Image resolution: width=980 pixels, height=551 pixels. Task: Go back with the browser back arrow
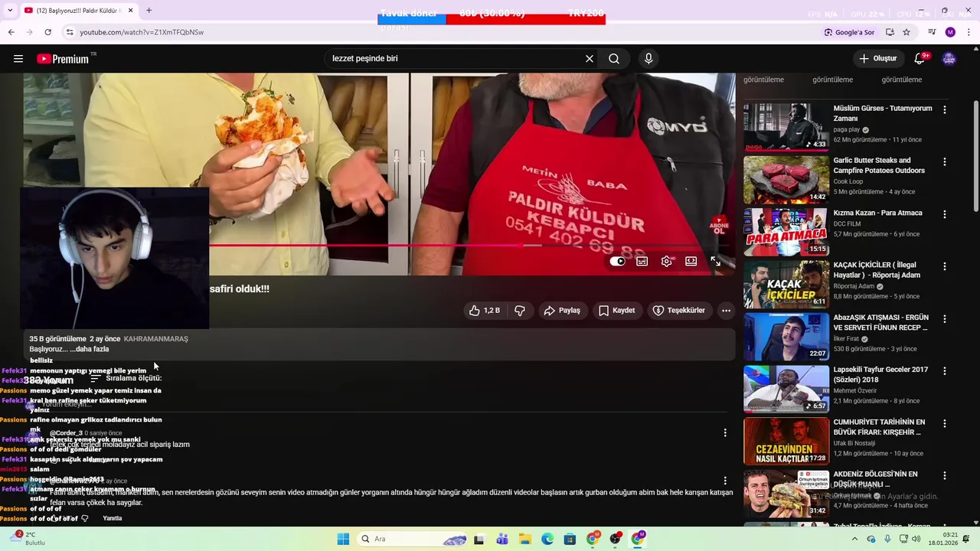pos(11,32)
